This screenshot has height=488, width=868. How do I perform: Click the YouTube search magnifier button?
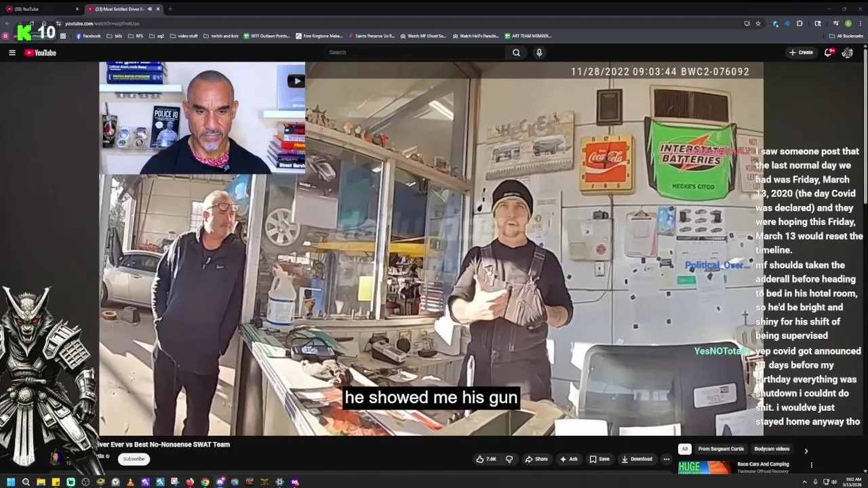click(516, 52)
